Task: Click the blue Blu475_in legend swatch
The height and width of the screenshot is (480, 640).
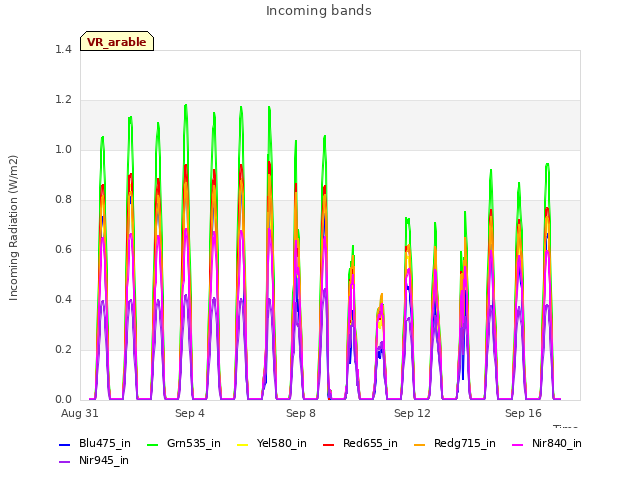Action: [64, 444]
